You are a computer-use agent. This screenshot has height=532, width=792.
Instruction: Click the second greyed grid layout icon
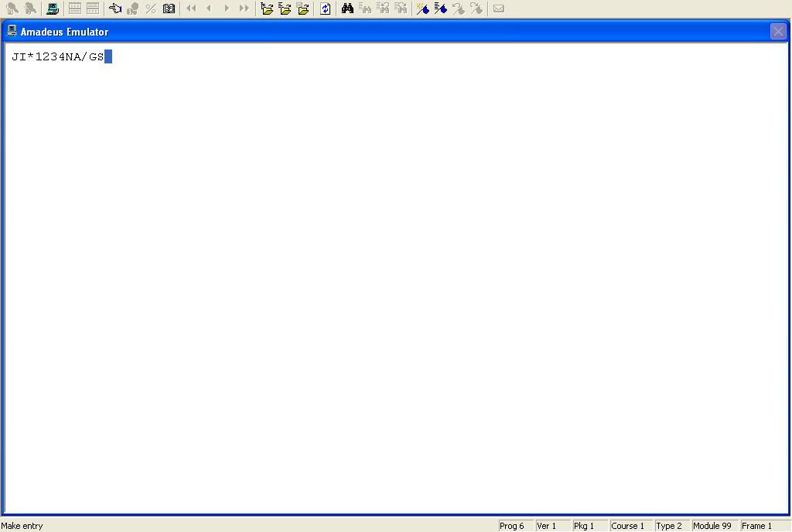[x=93, y=9]
